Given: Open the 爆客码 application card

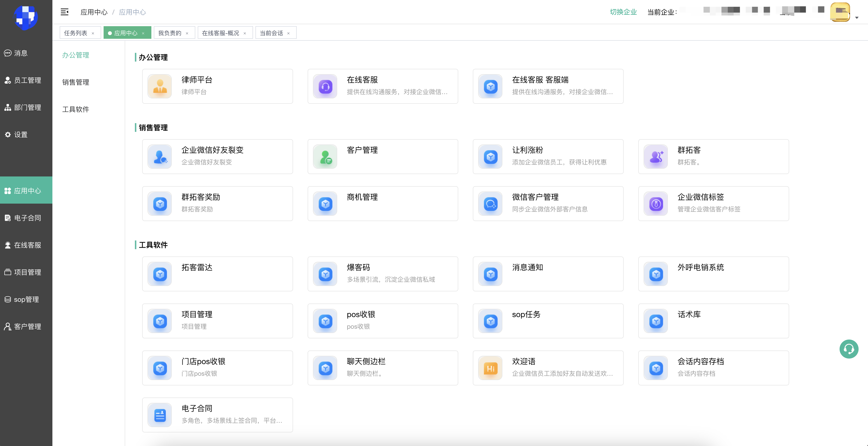Looking at the screenshot, I should pyautogui.click(x=382, y=274).
